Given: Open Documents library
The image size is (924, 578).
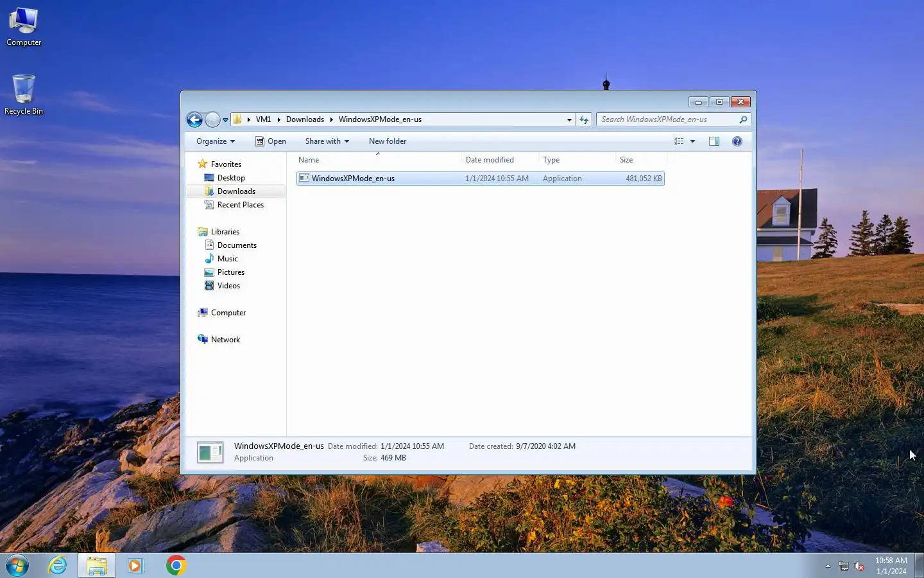Looking at the screenshot, I should click(237, 245).
